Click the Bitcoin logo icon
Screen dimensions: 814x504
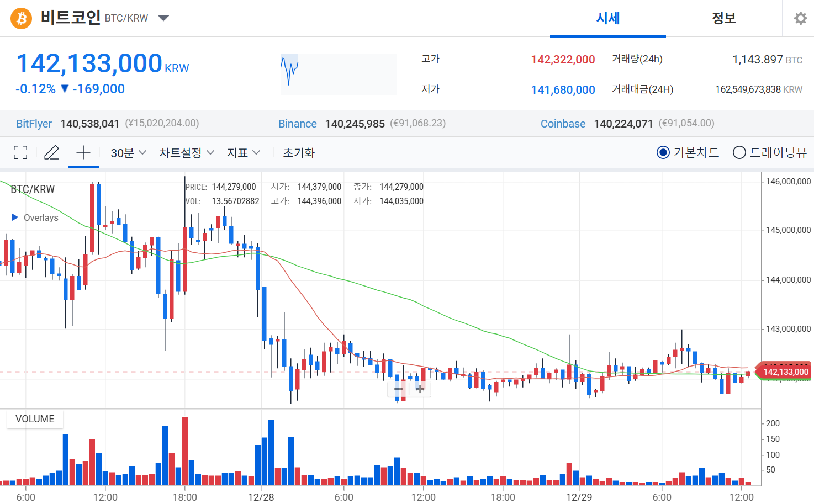pos(20,18)
